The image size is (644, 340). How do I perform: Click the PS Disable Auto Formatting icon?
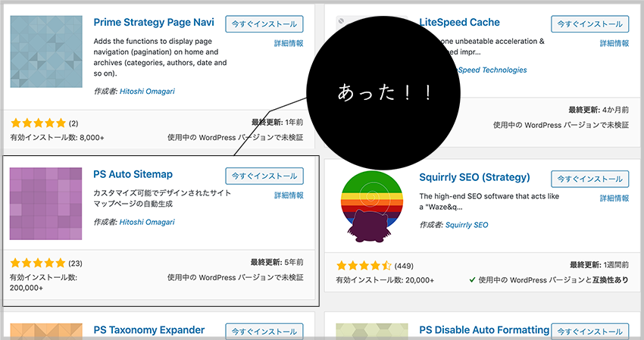click(372, 332)
